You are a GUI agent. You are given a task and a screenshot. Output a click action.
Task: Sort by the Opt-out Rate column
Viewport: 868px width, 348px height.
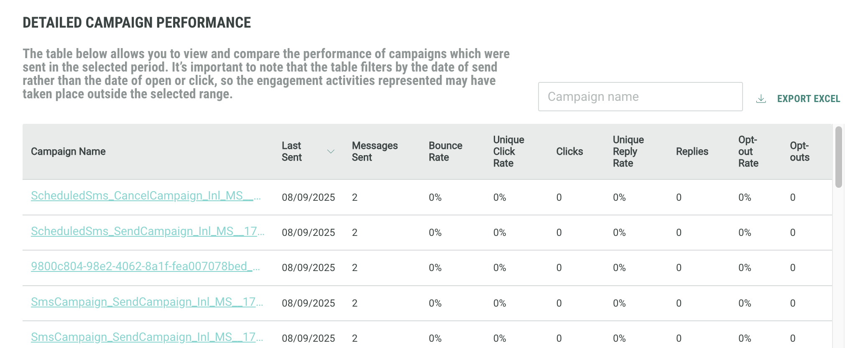pos(748,151)
